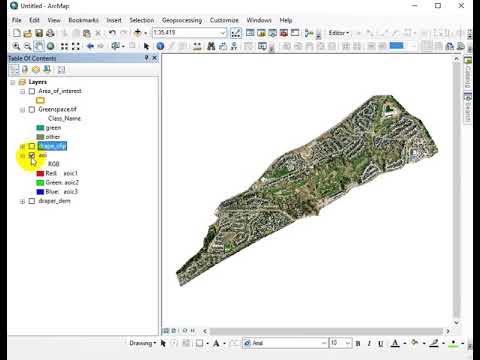Open the Edit menu
This screenshot has height=360, width=480.
[34, 20]
